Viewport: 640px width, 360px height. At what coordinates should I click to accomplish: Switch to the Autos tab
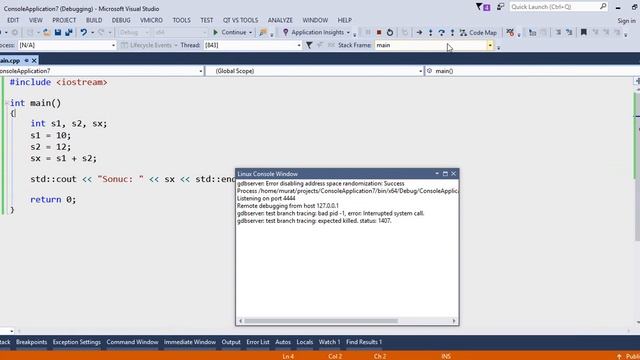(x=283, y=342)
